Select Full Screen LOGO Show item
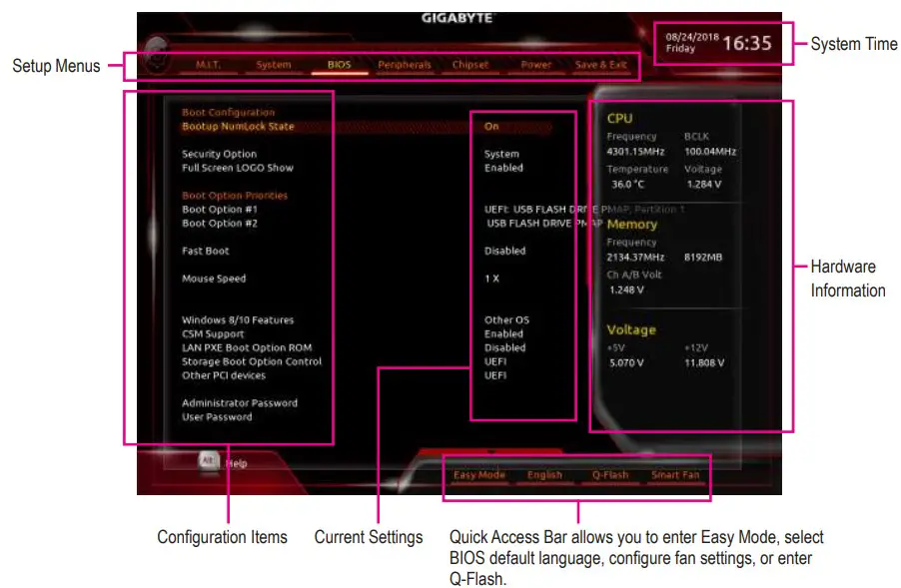The width and height of the screenshot is (901, 588). [x=238, y=168]
